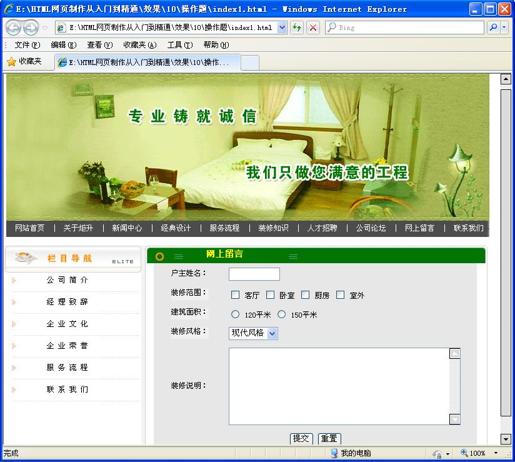This screenshot has height=462, width=515.
Task: Check the 客厅 checkbox
Action: (235, 295)
